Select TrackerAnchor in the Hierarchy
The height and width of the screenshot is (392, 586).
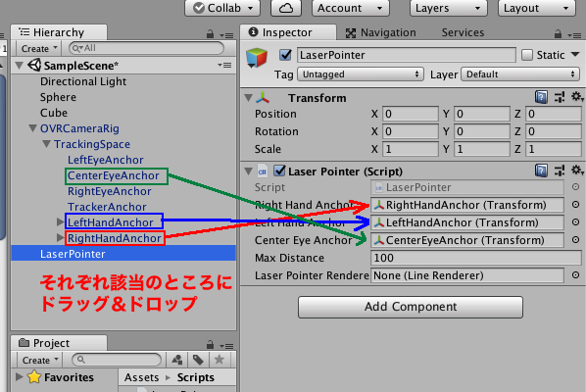107,207
